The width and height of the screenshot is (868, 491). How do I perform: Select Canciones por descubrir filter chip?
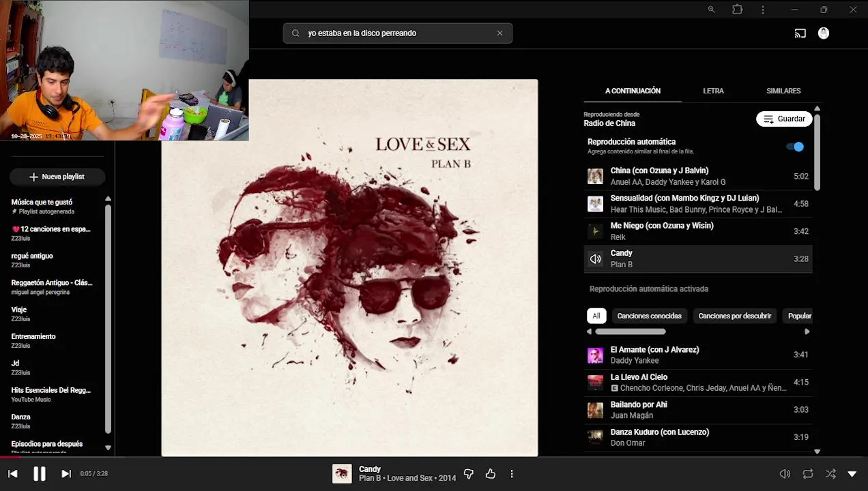[x=734, y=316]
